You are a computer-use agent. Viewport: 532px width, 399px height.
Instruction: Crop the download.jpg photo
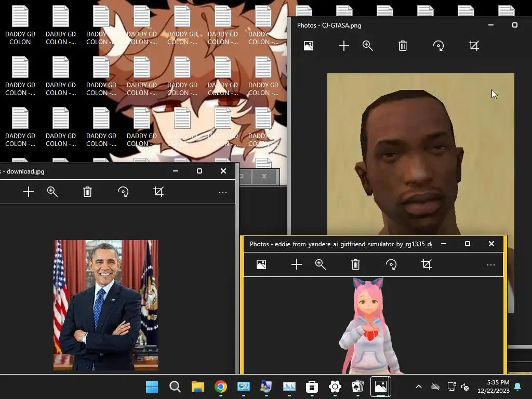[158, 192]
